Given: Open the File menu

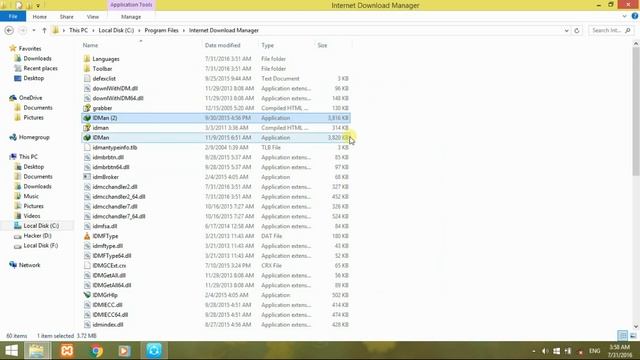Looking at the screenshot, I should [x=13, y=16].
